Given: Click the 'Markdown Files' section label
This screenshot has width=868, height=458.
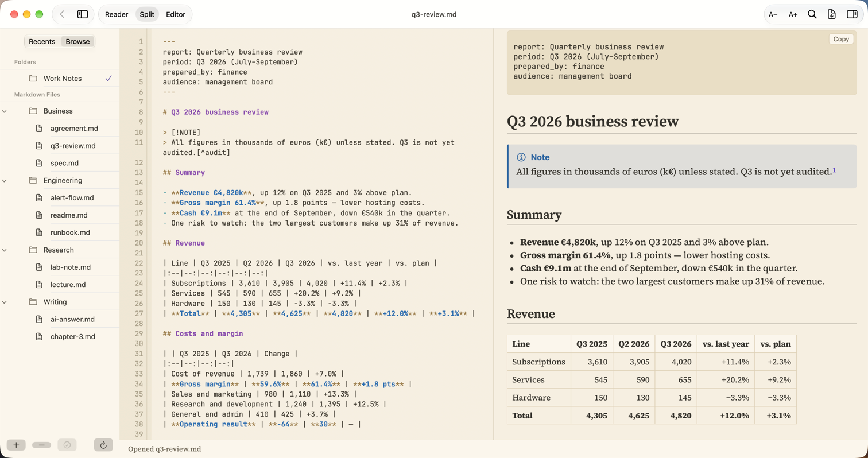Looking at the screenshot, I should point(37,94).
